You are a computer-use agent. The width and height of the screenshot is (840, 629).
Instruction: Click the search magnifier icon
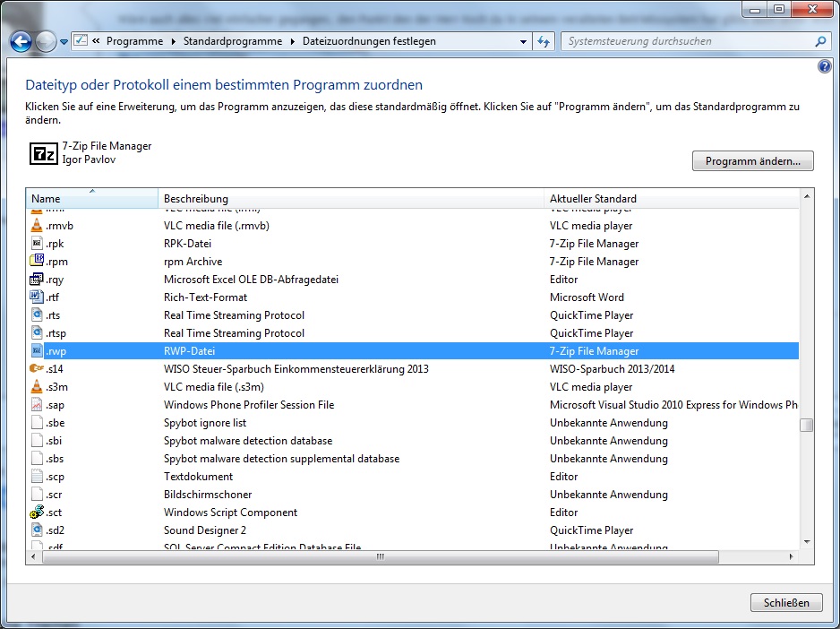pyautogui.click(x=819, y=41)
